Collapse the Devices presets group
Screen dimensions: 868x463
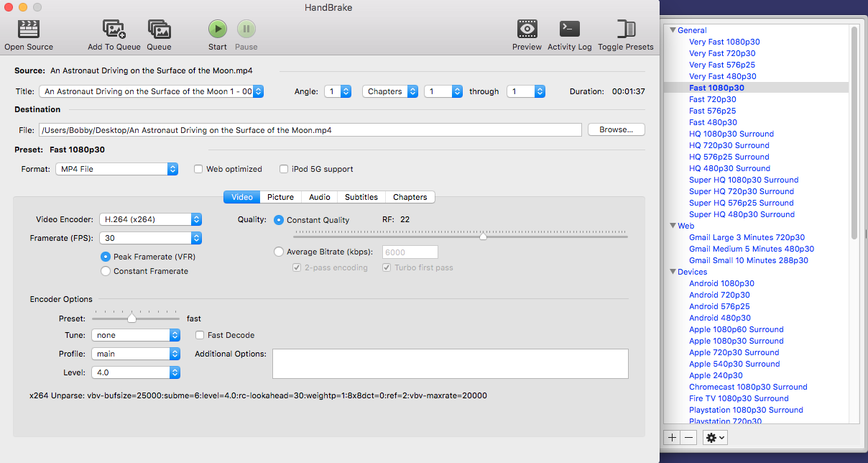point(673,272)
